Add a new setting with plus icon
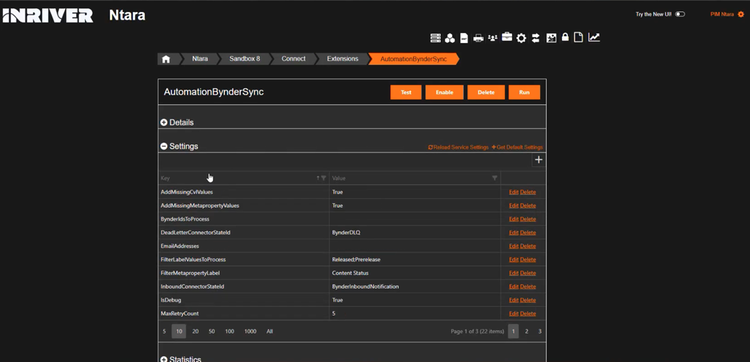This screenshot has height=362, width=750. (x=539, y=160)
